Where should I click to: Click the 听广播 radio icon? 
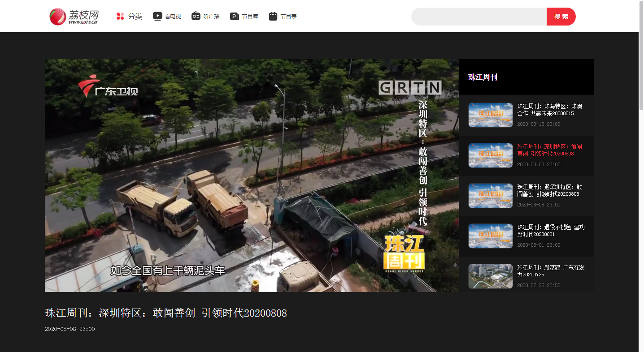pyautogui.click(x=196, y=16)
